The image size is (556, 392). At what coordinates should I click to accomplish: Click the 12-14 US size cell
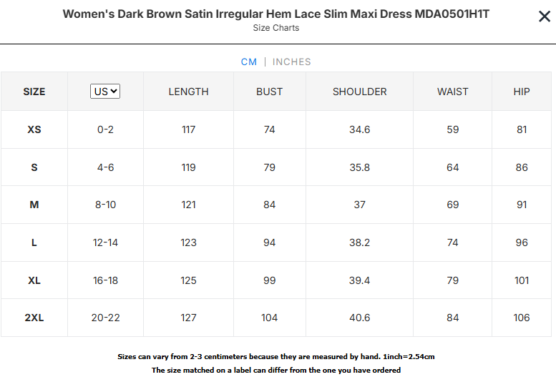(105, 242)
